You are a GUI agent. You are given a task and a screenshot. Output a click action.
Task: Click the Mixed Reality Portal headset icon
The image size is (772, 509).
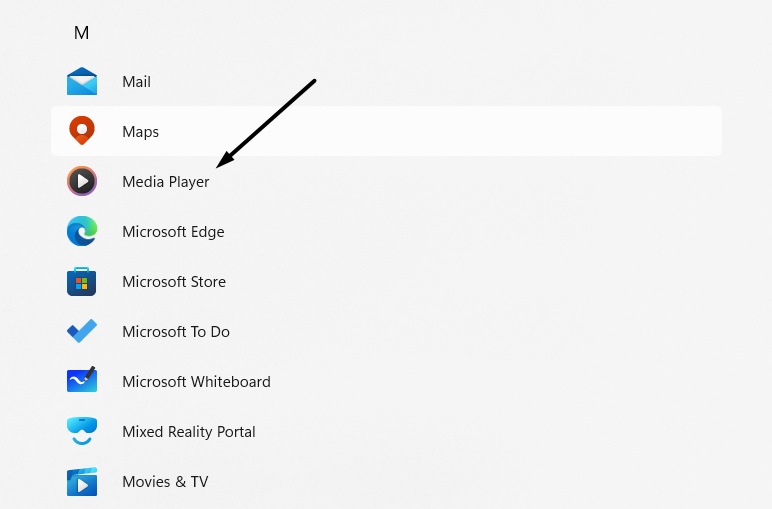tap(82, 431)
